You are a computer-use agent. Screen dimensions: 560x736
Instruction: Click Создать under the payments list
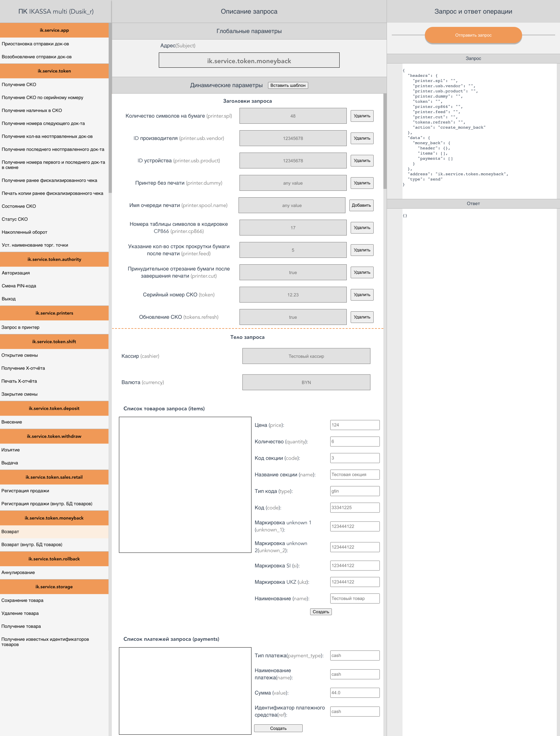pos(278,728)
